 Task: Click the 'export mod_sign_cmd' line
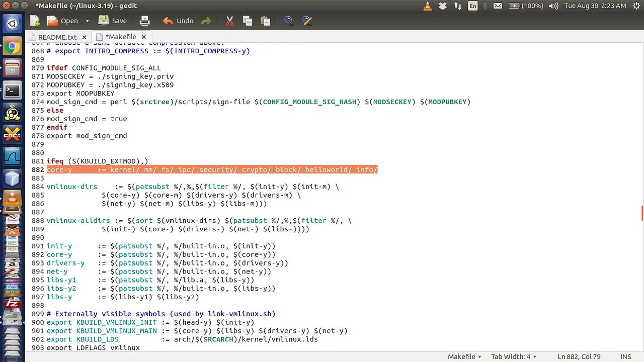tap(87, 136)
